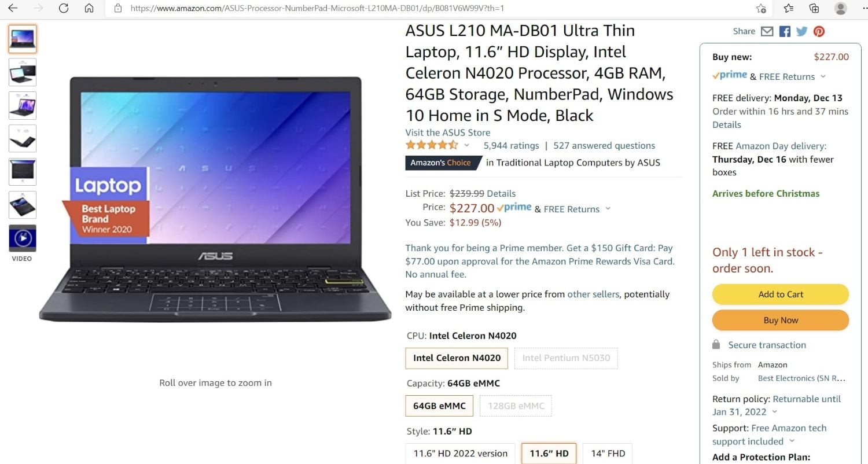Choose the 128GB eMMC capacity option
868x464 pixels.
click(516, 406)
